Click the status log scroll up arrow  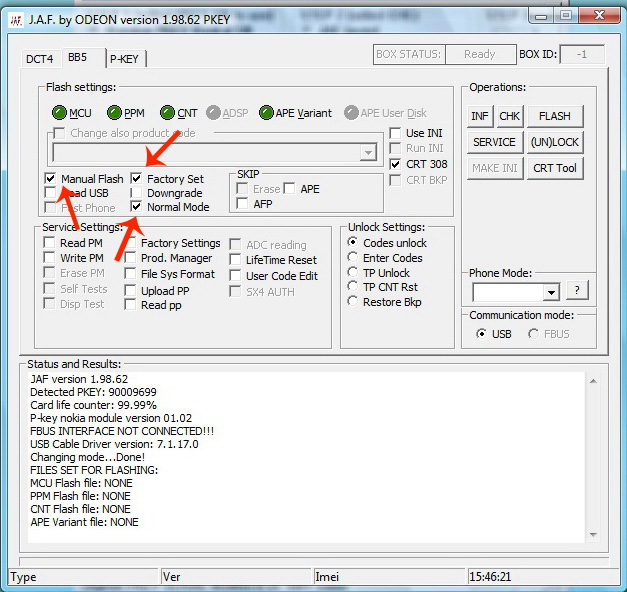[593, 381]
